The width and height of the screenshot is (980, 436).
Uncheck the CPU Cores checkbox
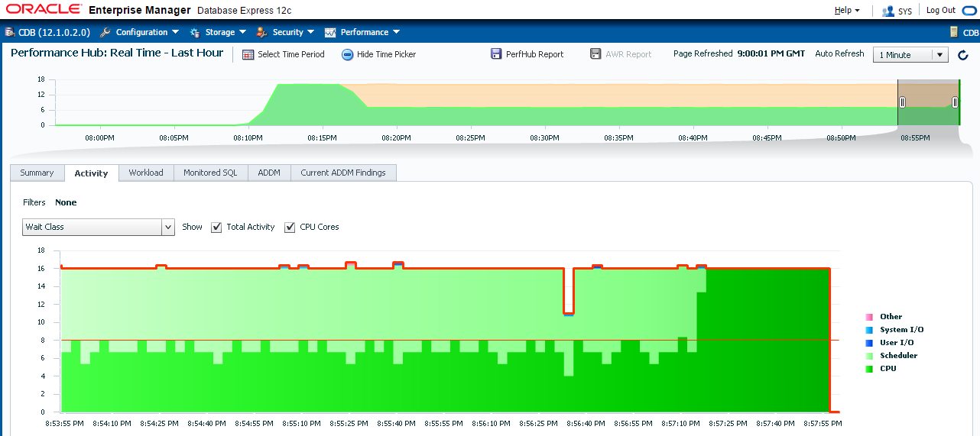pyautogui.click(x=290, y=227)
